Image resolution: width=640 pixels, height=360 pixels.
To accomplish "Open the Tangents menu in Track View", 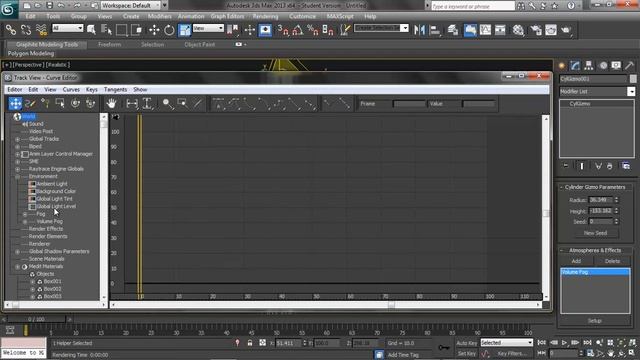I will pyautogui.click(x=115, y=89).
